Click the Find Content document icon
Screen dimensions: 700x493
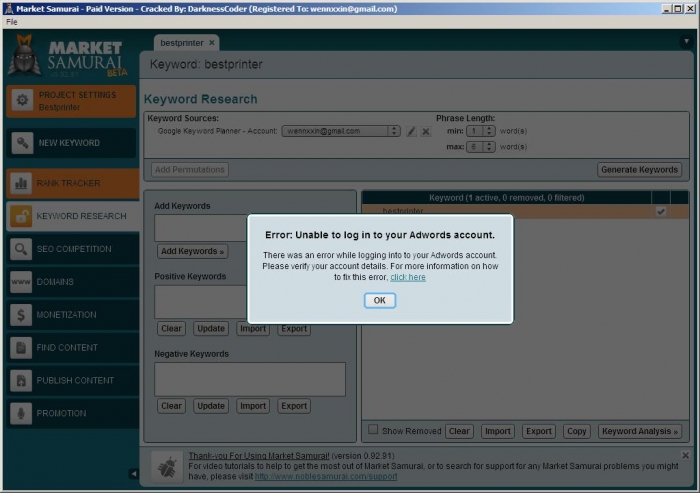(21, 347)
